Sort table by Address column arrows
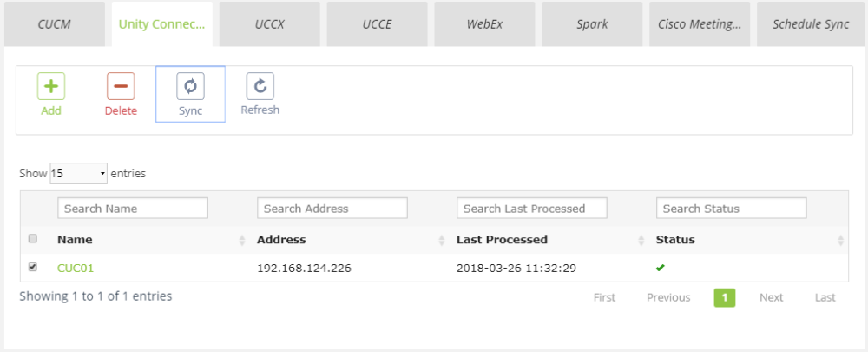 pos(442,240)
